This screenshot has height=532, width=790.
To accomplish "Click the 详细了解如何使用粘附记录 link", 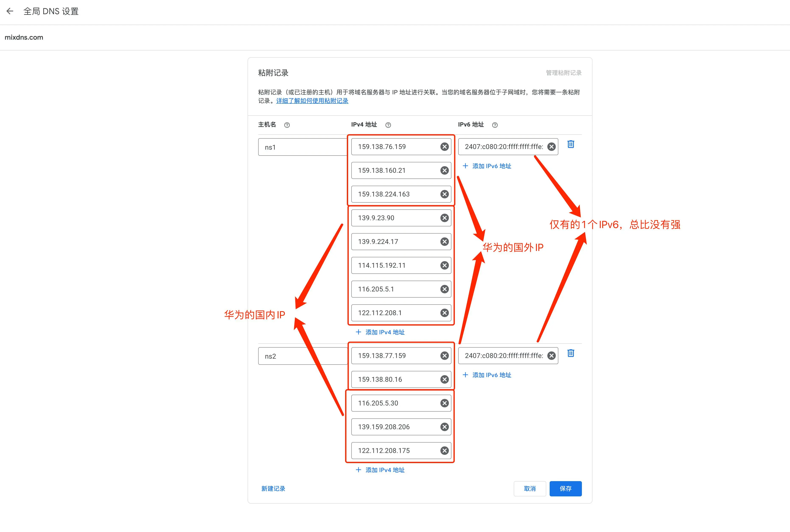I will (x=312, y=101).
